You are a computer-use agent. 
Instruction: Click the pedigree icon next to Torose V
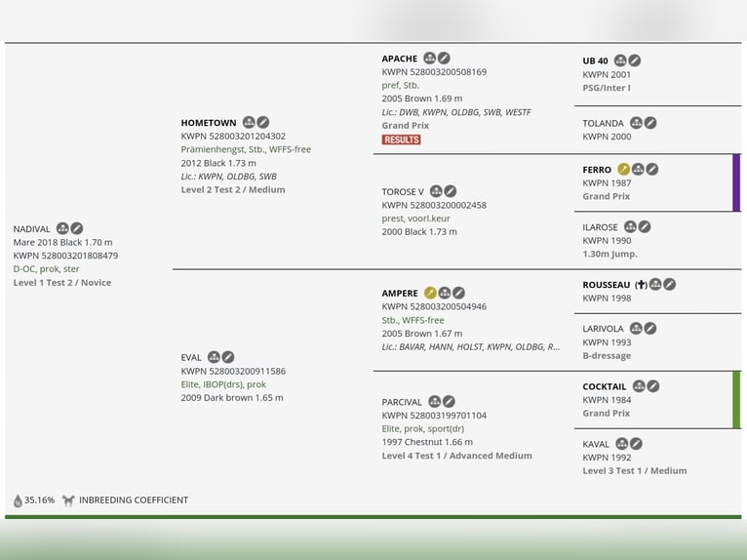[436, 191]
